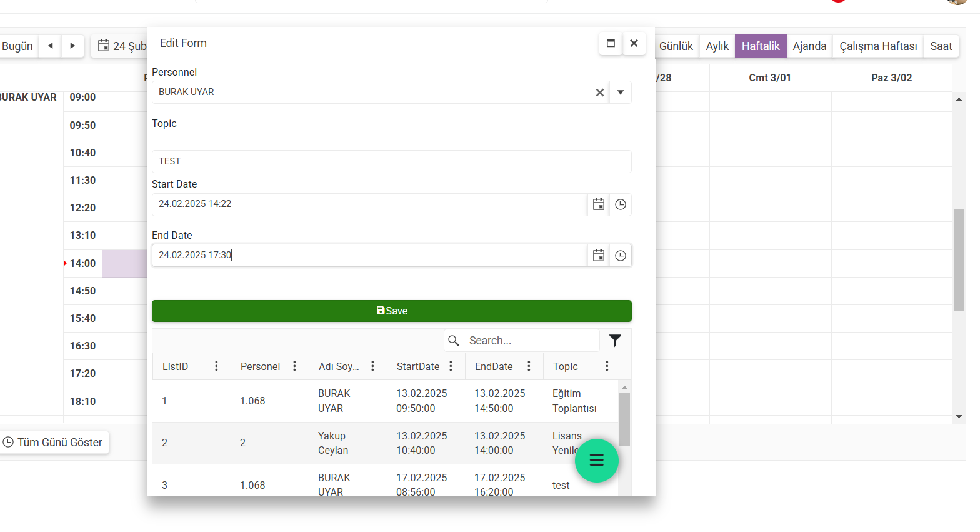The image size is (980, 532).
Task: Select 13.02.2025 09:50:00 start date cell
Action: [426, 401]
